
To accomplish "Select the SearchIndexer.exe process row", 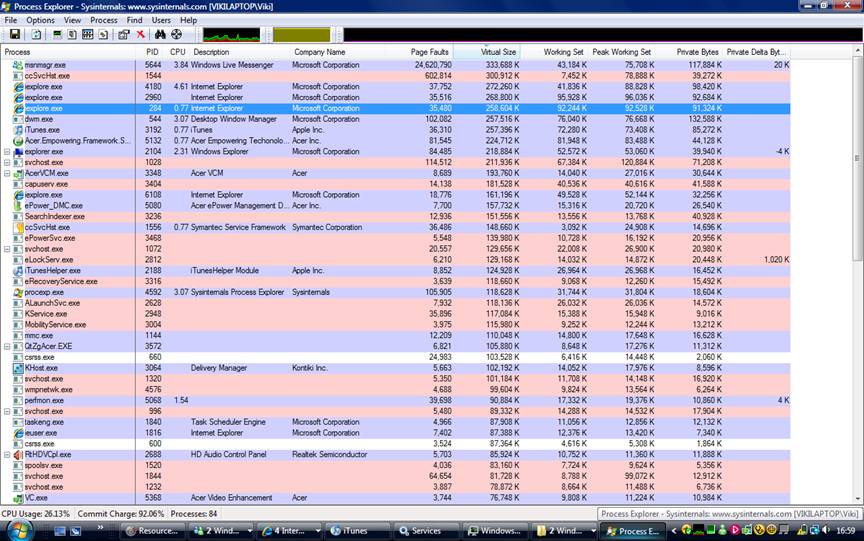I will 396,217.
